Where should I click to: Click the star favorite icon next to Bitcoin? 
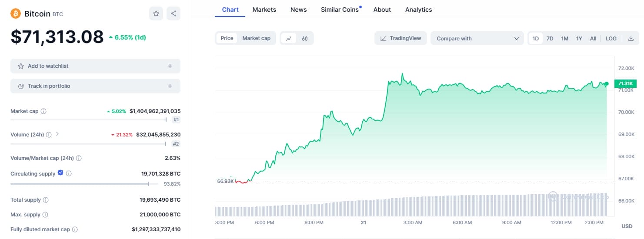coord(156,13)
